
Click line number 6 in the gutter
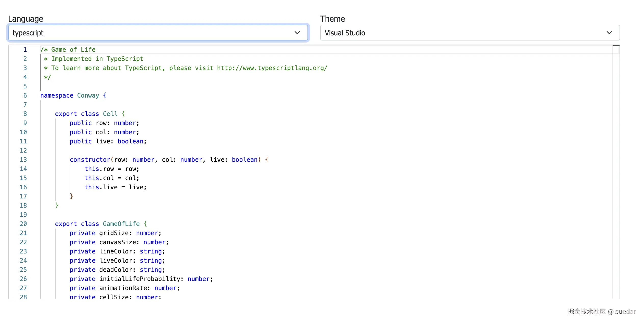coord(25,96)
